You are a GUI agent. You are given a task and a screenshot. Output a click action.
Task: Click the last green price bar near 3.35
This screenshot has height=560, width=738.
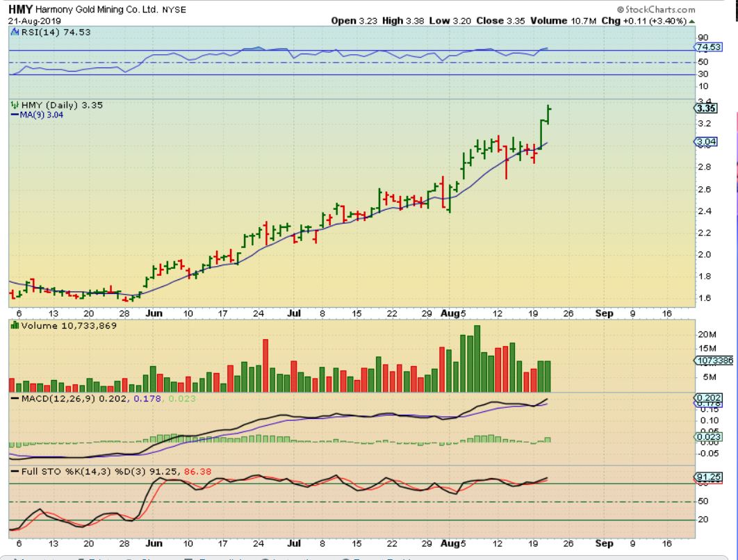click(x=549, y=115)
